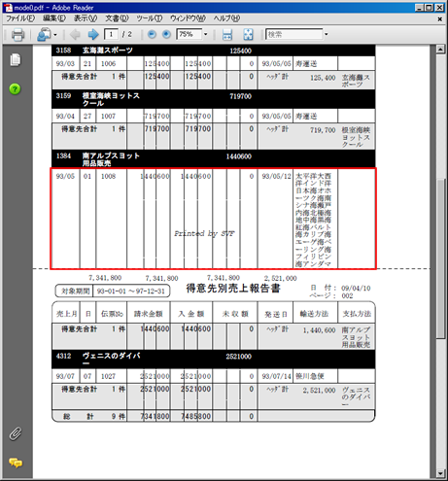Click 対象期間 label box
The image size is (448, 481).
75,291
